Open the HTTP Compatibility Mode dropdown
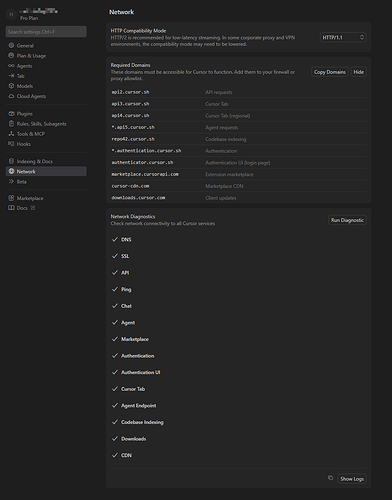 tap(343, 37)
